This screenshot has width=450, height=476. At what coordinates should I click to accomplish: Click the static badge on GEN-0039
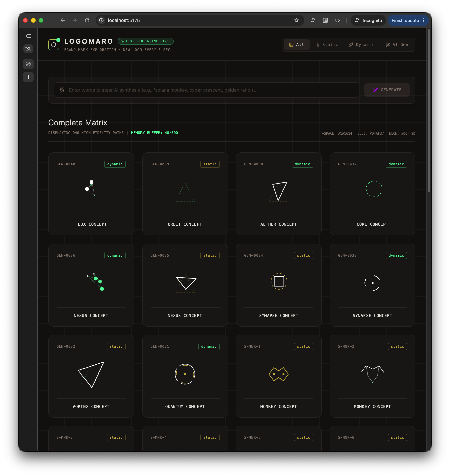(210, 164)
